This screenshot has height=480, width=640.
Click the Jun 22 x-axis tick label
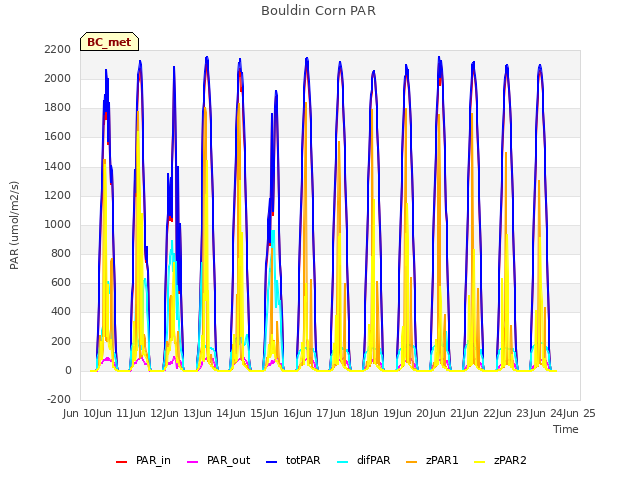point(480,413)
